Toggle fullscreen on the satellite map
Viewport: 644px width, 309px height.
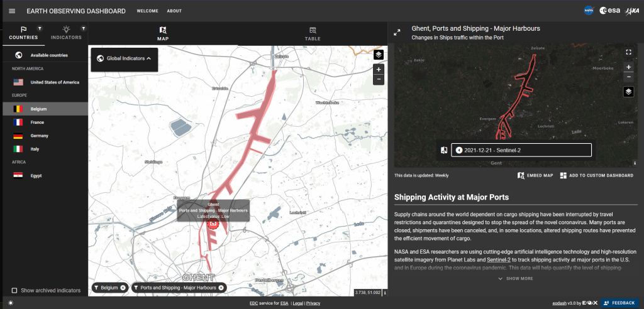point(628,53)
